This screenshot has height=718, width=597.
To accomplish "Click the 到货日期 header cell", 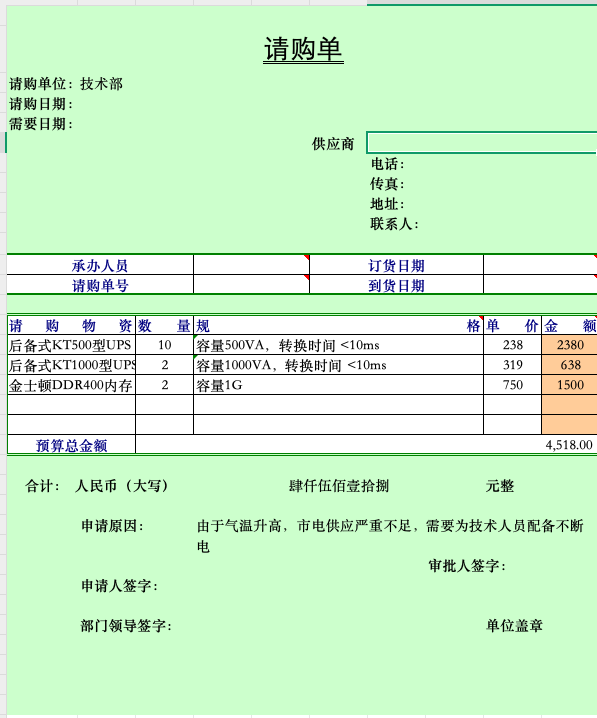I will pyautogui.click(x=396, y=284).
